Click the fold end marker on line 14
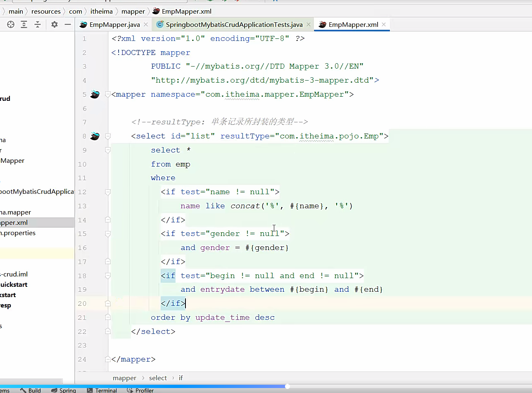This screenshot has width=532, height=393. click(108, 219)
